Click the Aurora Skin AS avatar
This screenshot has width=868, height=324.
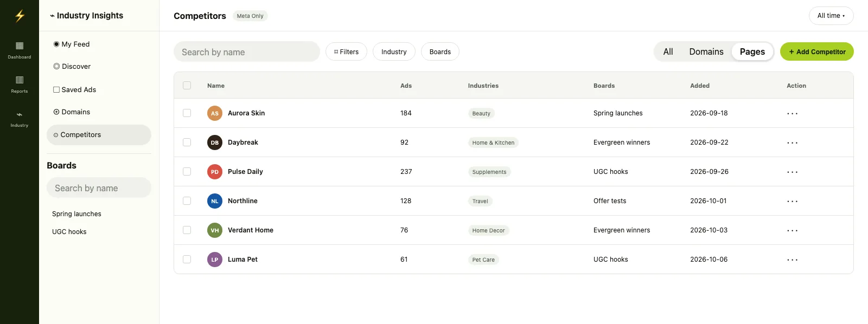click(215, 113)
